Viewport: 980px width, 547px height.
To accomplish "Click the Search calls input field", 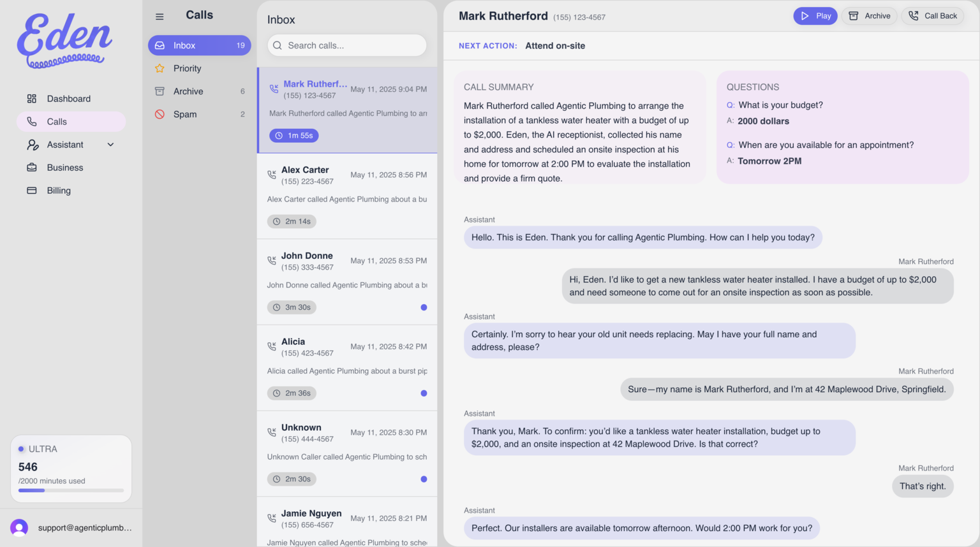I will [347, 45].
